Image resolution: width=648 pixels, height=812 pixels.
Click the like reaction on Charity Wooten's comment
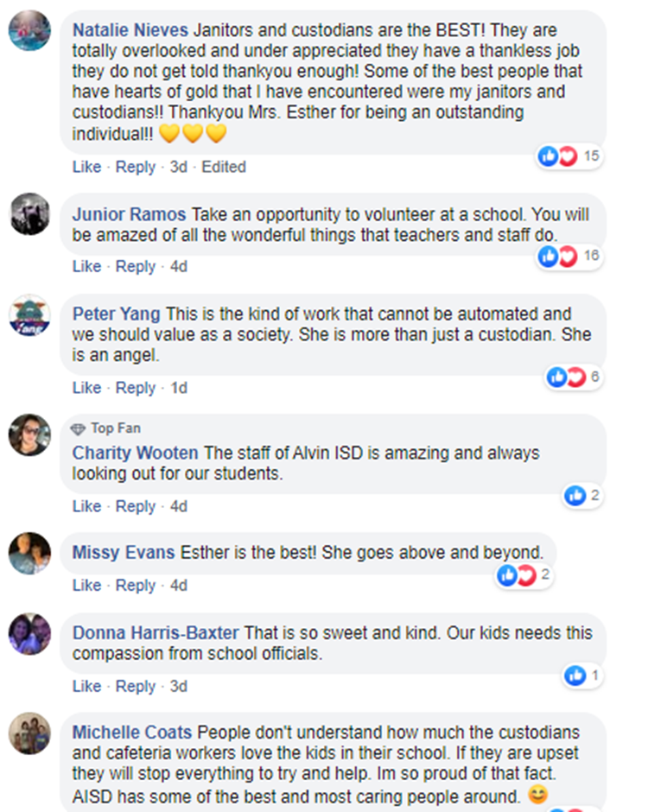pyautogui.click(x=575, y=495)
